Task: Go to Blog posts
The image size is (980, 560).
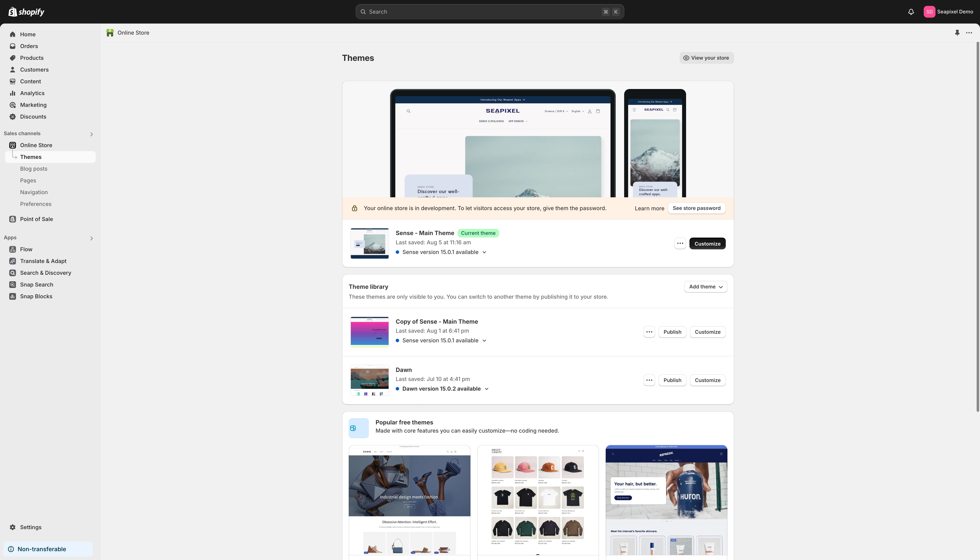Action: 34,169
